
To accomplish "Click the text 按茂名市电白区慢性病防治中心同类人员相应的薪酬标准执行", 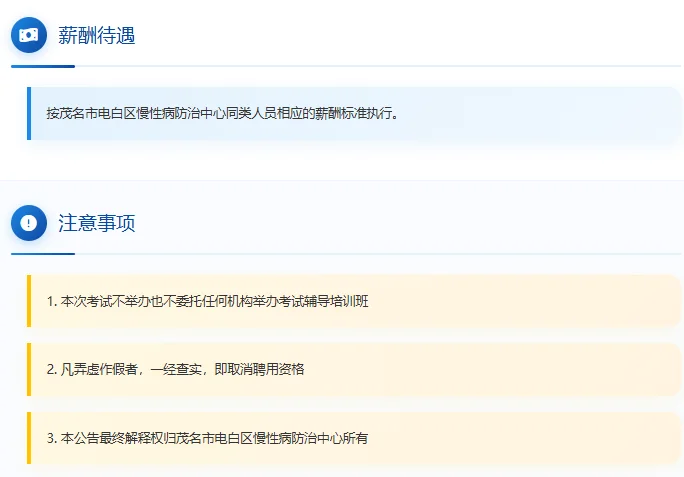I will click(222, 113).
